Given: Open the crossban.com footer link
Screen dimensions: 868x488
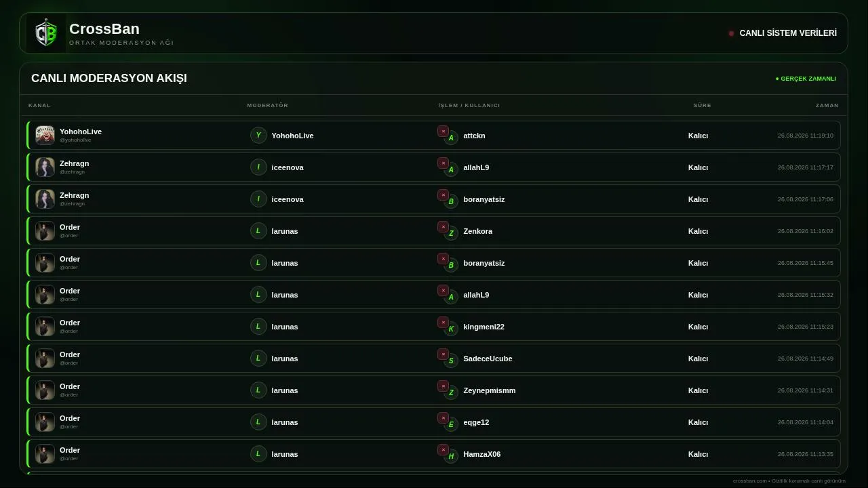Looking at the screenshot, I should tap(750, 481).
